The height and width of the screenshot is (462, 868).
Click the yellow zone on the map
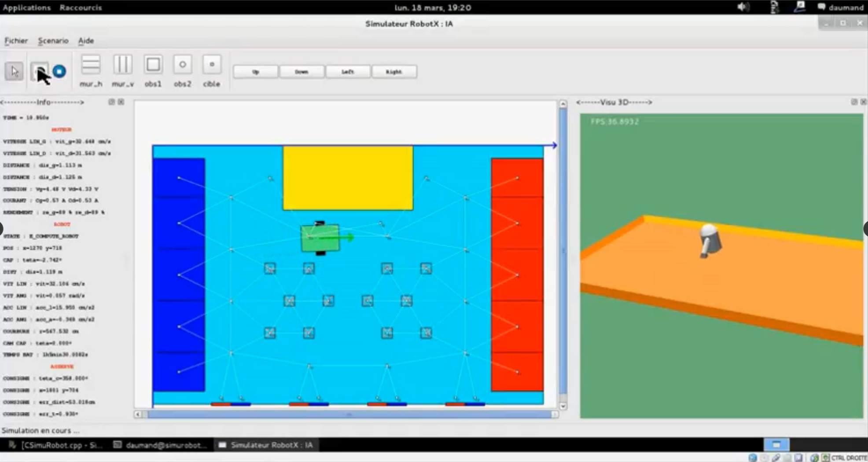[348, 178]
